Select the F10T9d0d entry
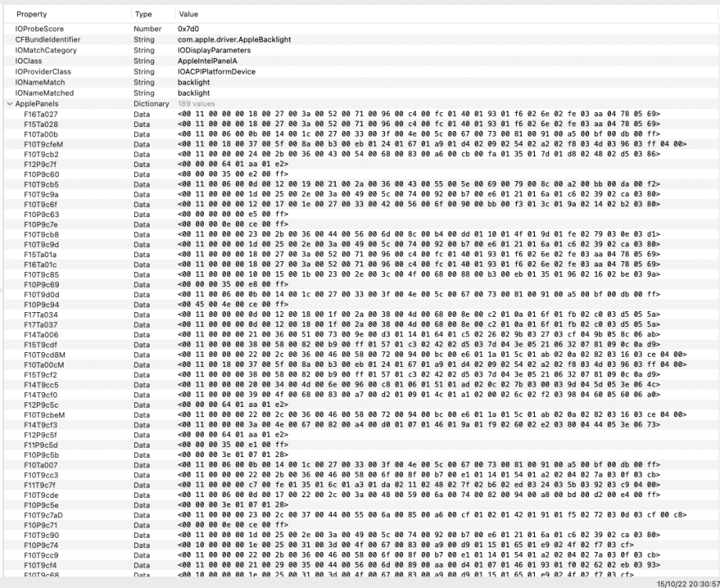Viewport: 720px width, 588px height. click(x=42, y=295)
